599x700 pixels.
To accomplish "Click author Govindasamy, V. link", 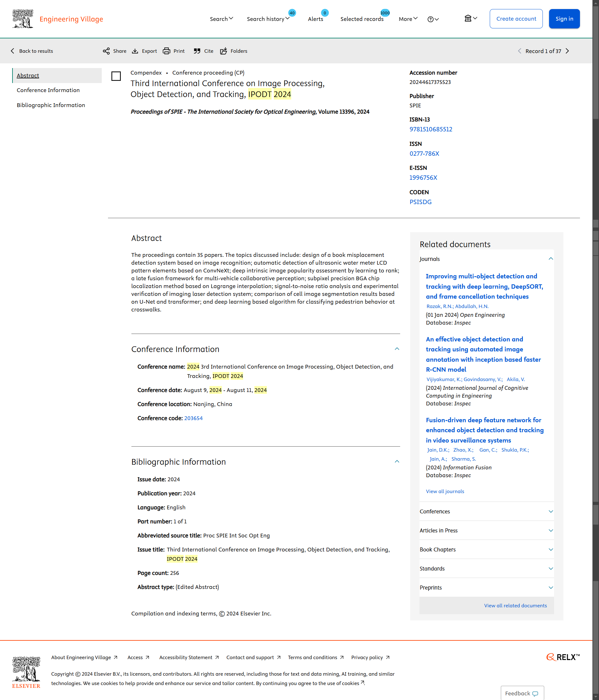I will pos(483,379).
